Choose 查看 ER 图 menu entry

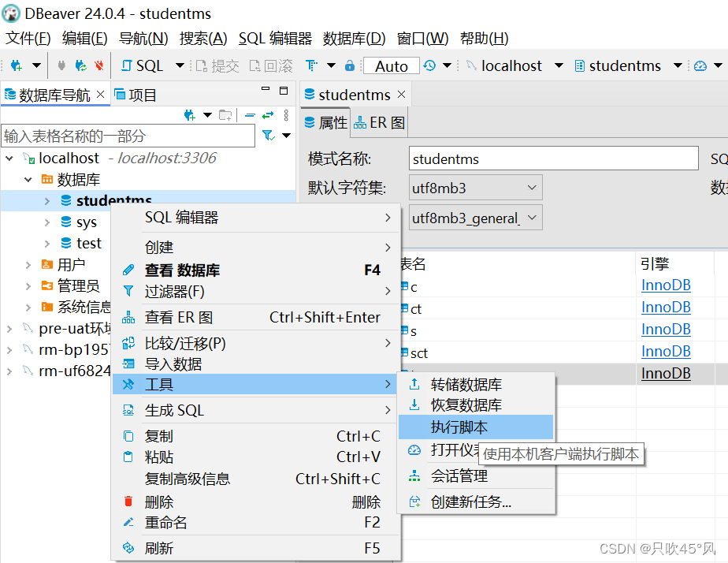point(256,317)
